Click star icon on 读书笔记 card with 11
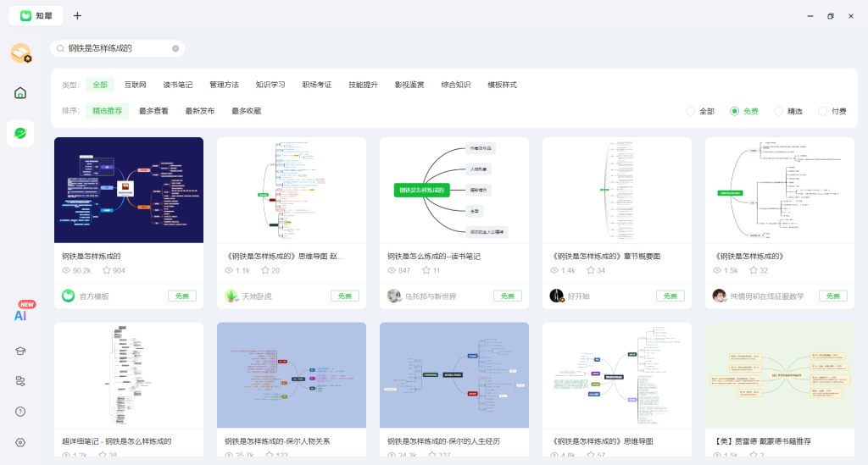868x465 pixels. click(426, 270)
